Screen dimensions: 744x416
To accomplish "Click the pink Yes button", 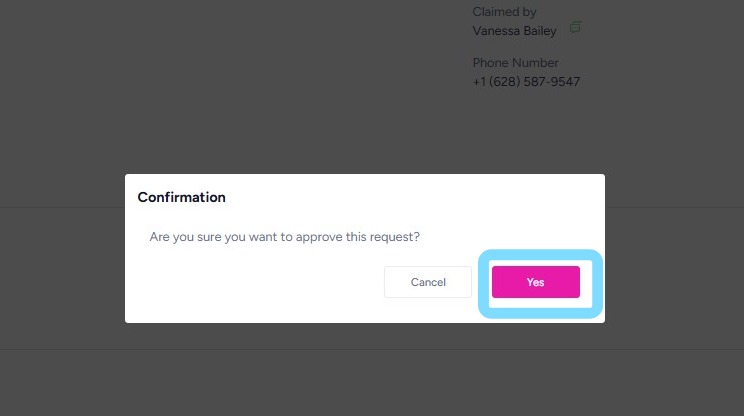I will tap(535, 282).
